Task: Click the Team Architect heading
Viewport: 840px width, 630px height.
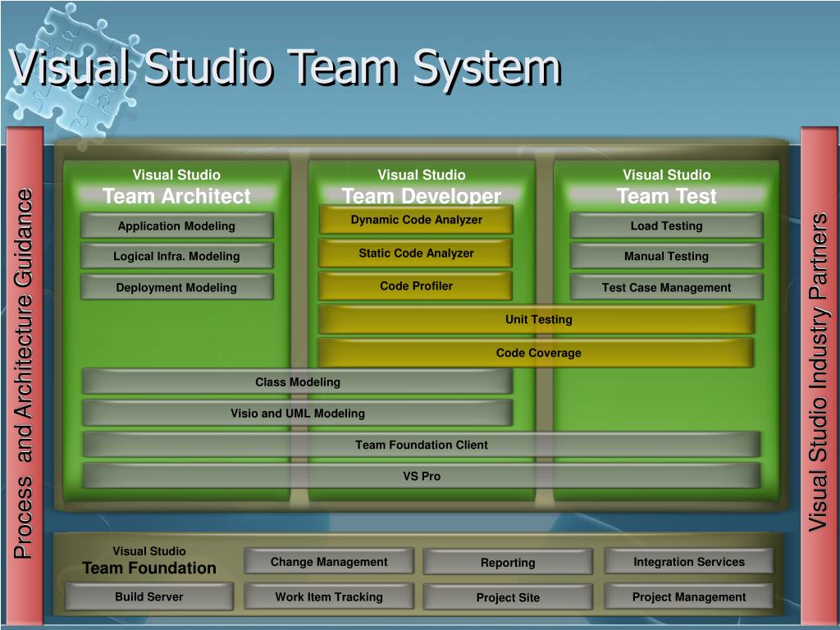Action: click(x=177, y=196)
